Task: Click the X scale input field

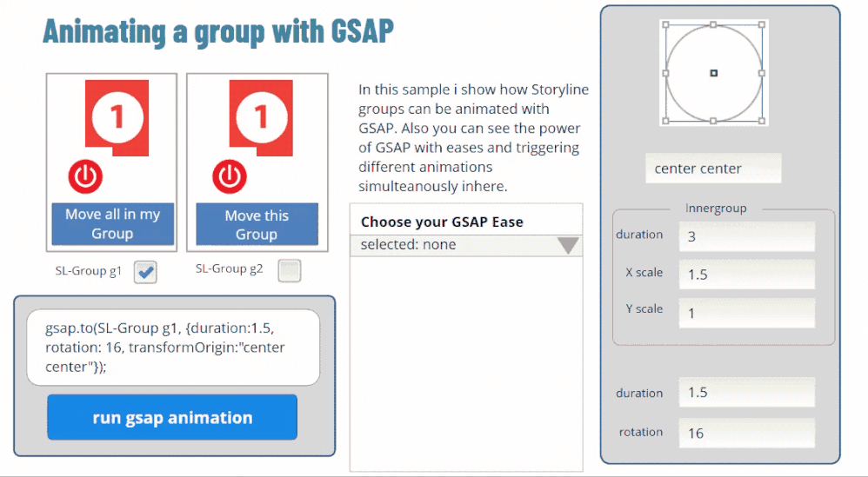Action: tap(746, 275)
